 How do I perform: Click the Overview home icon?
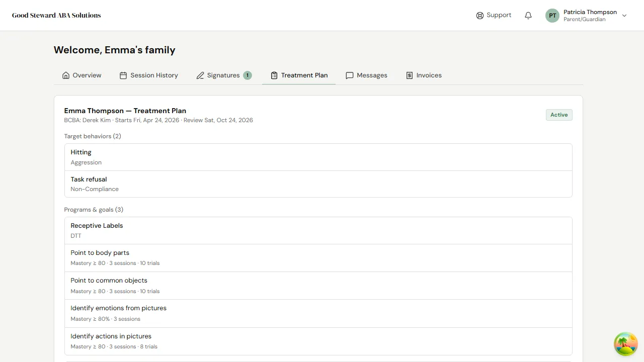pyautogui.click(x=66, y=75)
